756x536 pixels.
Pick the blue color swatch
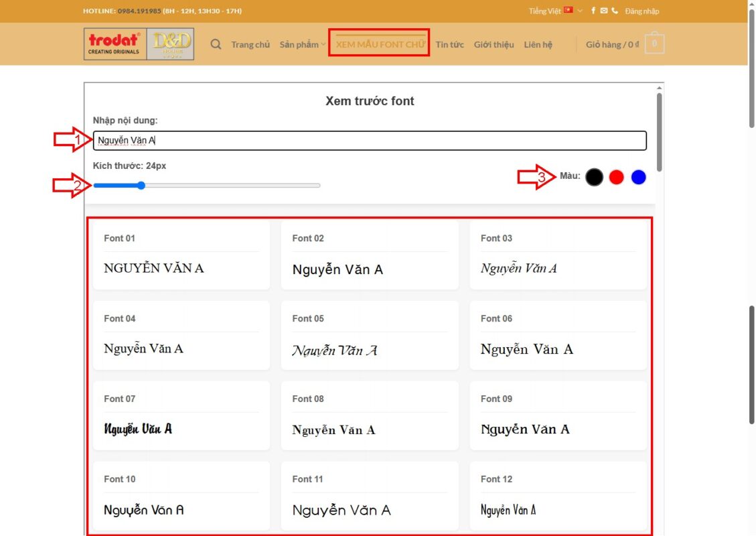point(639,177)
